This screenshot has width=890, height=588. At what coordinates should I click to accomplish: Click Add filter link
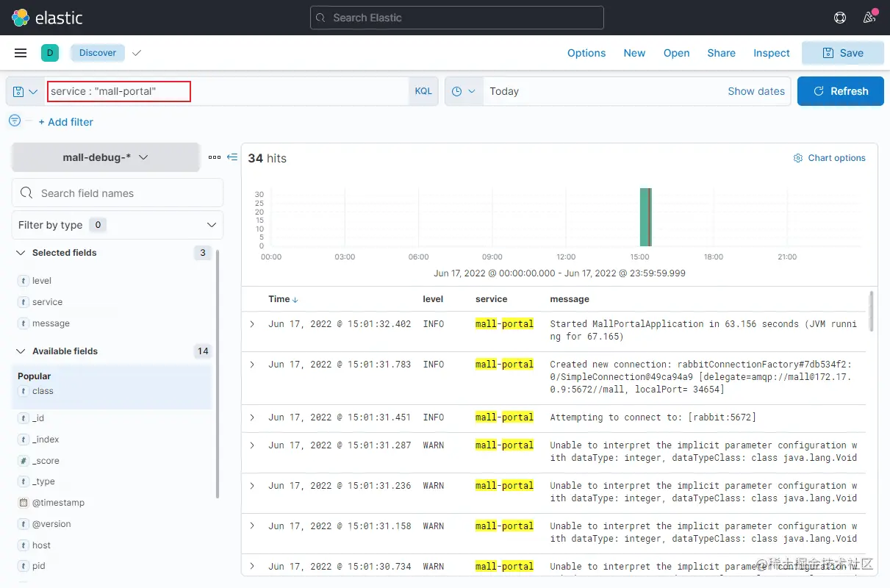pos(65,122)
